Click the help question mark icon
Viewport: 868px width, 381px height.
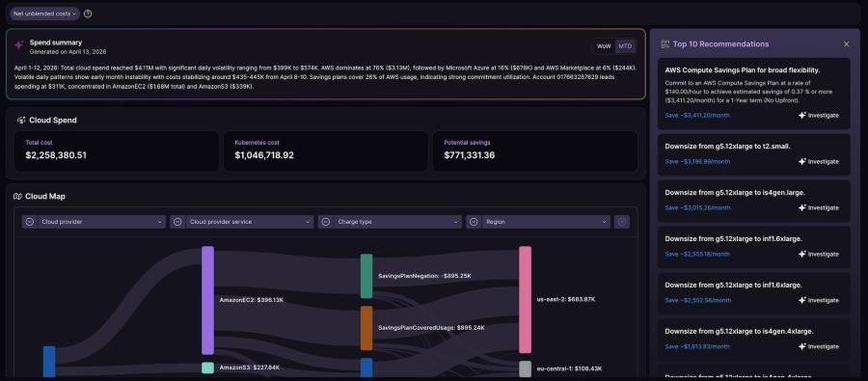[88, 14]
